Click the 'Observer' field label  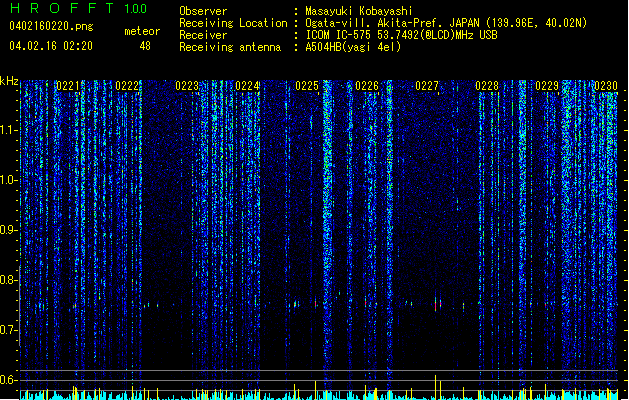click(x=203, y=11)
